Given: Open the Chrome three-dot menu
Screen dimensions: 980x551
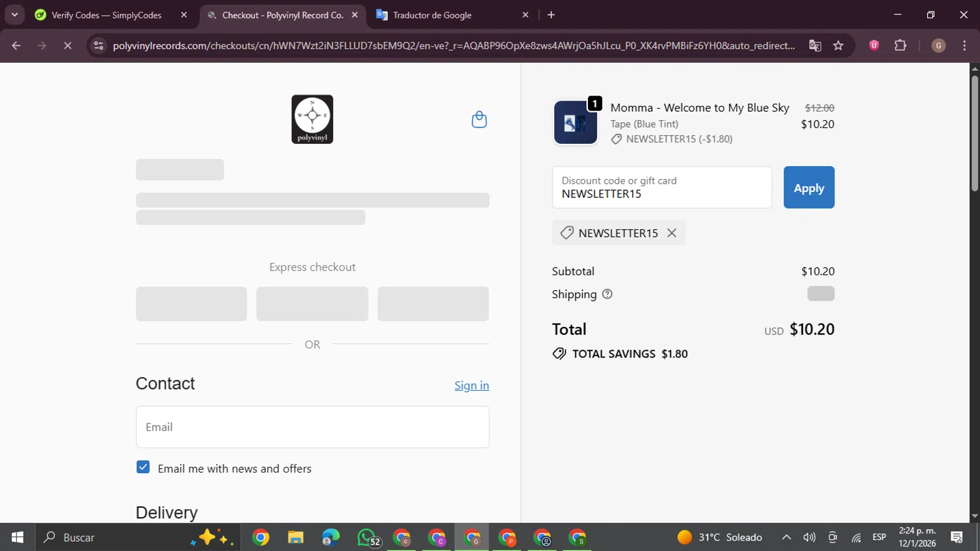Looking at the screenshot, I should [964, 45].
